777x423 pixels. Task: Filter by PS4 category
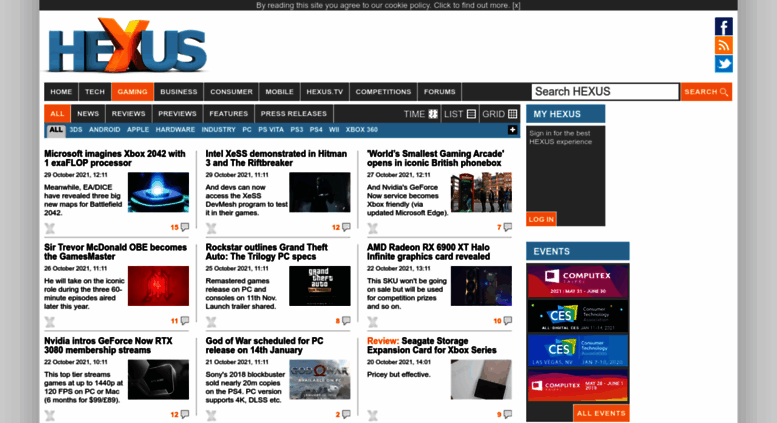coord(316,130)
